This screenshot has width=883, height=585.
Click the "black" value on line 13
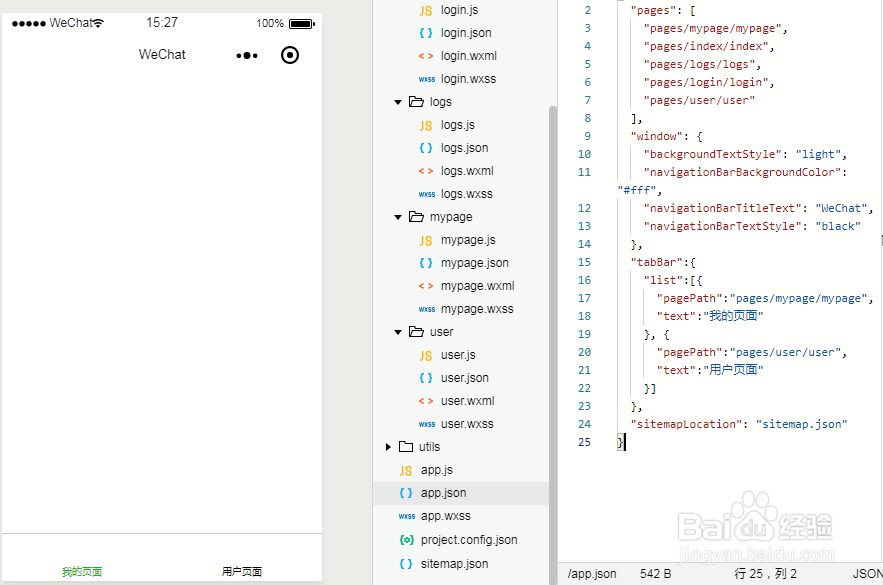(x=838, y=226)
